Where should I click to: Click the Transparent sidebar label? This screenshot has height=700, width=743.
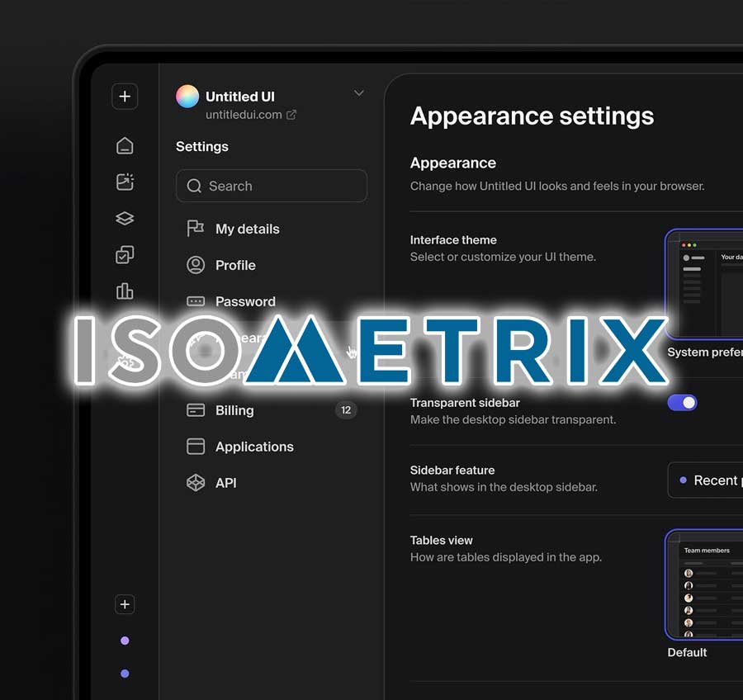coord(464,403)
